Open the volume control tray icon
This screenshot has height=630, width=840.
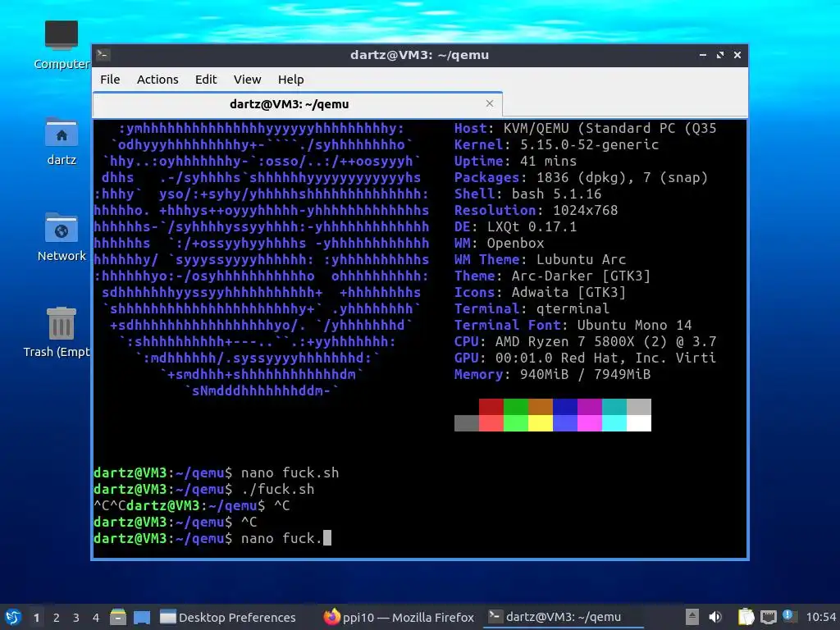pos(715,617)
